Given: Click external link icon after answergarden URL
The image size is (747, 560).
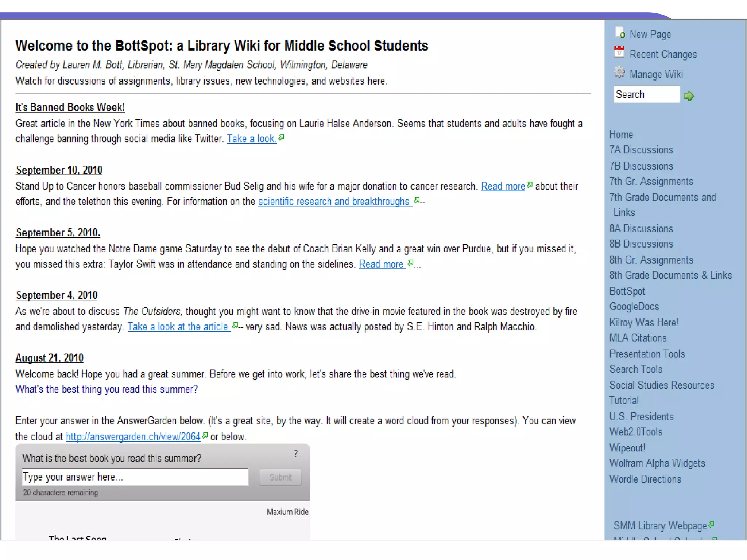Looking at the screenshot, I should pyautogui.click(x=205, y=435).
